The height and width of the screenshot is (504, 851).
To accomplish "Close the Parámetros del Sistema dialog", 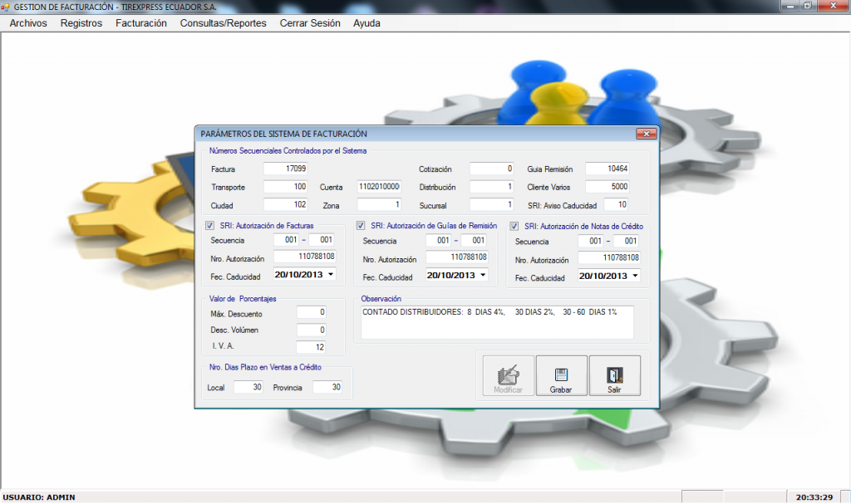I will [646, 134].
